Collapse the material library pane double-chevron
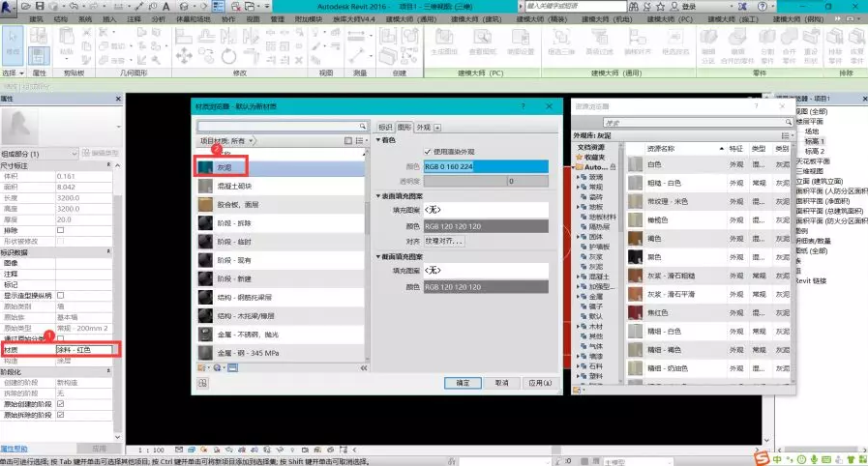The height and width of the screenshot is (466, 868). coord(364,367)
